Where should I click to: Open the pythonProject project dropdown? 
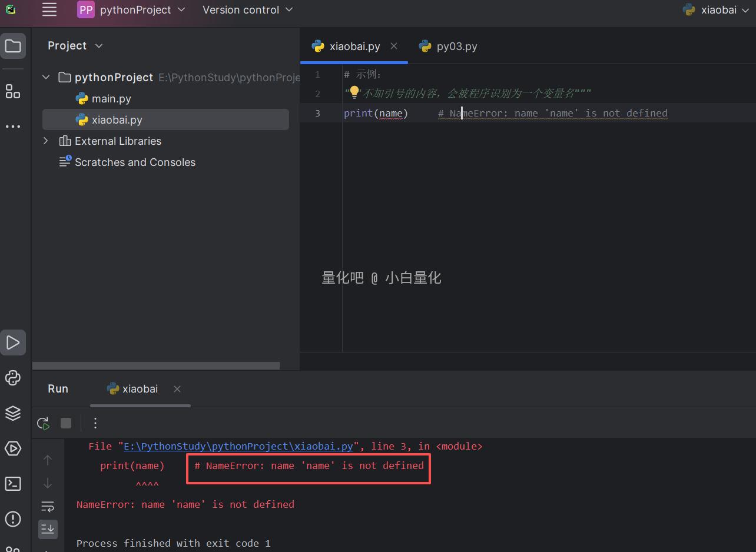coord(132,10)
